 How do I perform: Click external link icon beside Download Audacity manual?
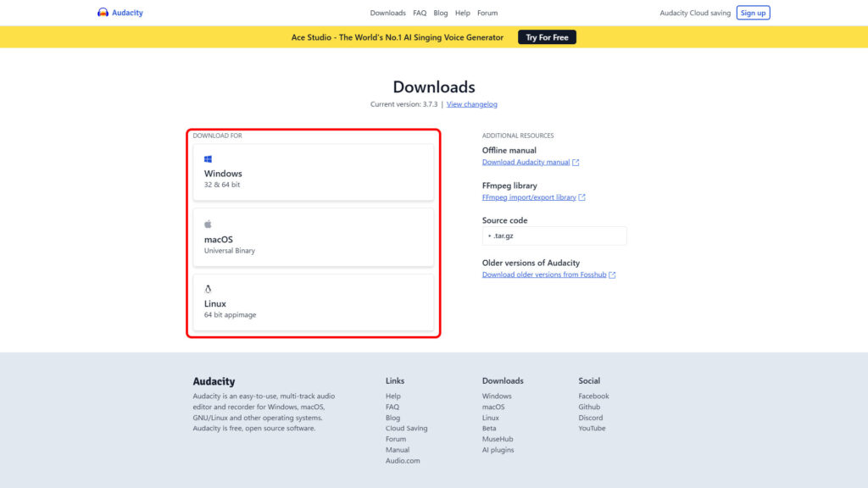[x=576, y=162]
